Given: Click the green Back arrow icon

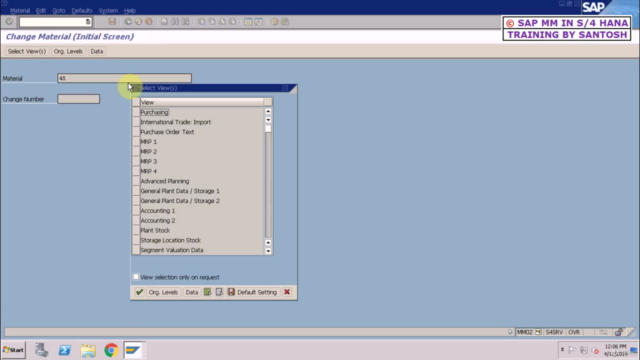Looking at the screenshot, I should pos(128,22).
